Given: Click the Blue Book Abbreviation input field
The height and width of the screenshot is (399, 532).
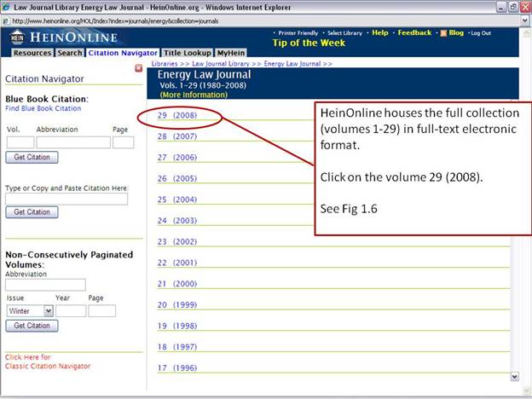Looking at the screenshot, I should (73, 142).
